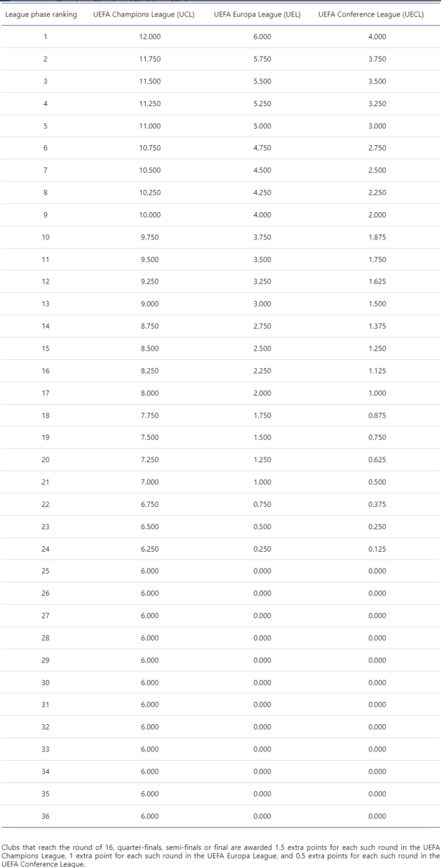This screenshot has height=868, width=441.
Task: Click the 1.875 UECL value for rank 10
Action: tap(377, 237)
